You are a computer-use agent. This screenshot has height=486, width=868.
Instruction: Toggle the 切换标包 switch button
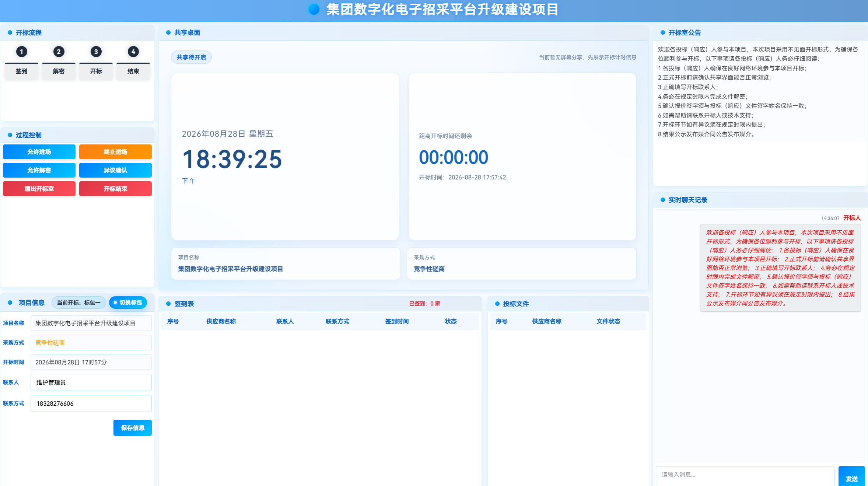(x=128, y=303)
